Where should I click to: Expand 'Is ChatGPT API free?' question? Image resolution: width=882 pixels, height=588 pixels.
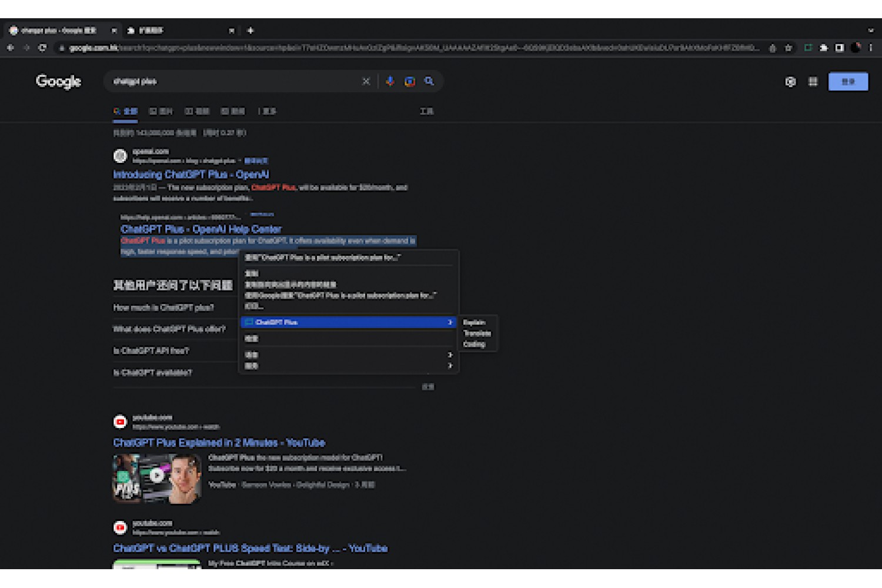[151, 351]
